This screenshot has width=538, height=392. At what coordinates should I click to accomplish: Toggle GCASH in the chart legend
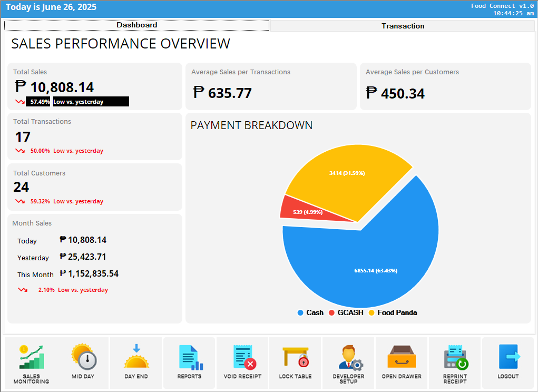pyautogui.click(x=346, y=312)
